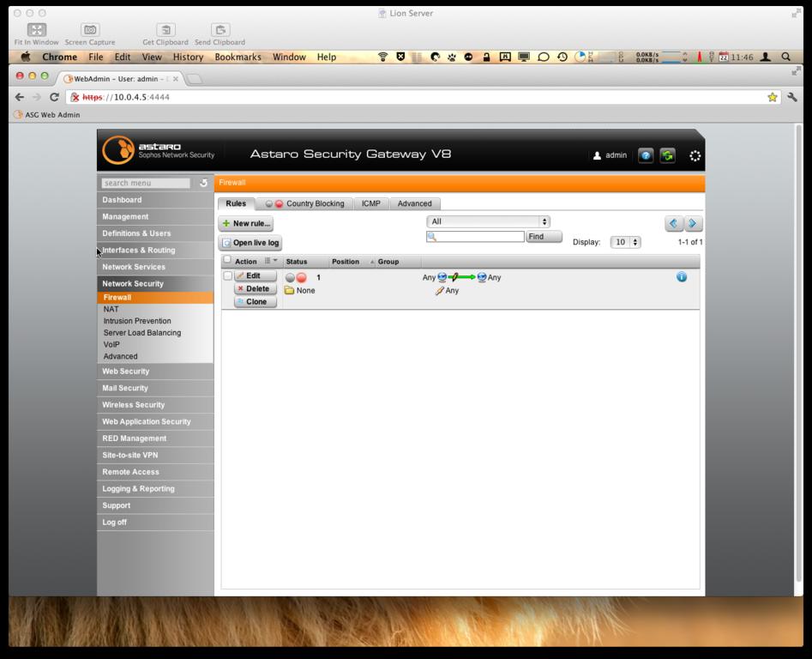Reset the search menu field with arrow icon
Image resolution: width=812 pixels, height=659 pixels.
(x=203, y=183)
